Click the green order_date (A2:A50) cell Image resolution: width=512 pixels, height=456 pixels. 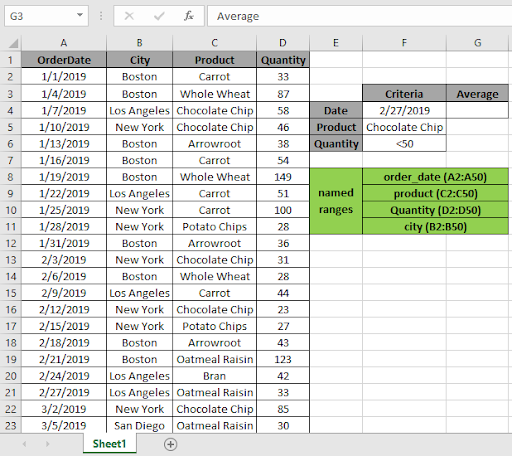click(435, 177)
